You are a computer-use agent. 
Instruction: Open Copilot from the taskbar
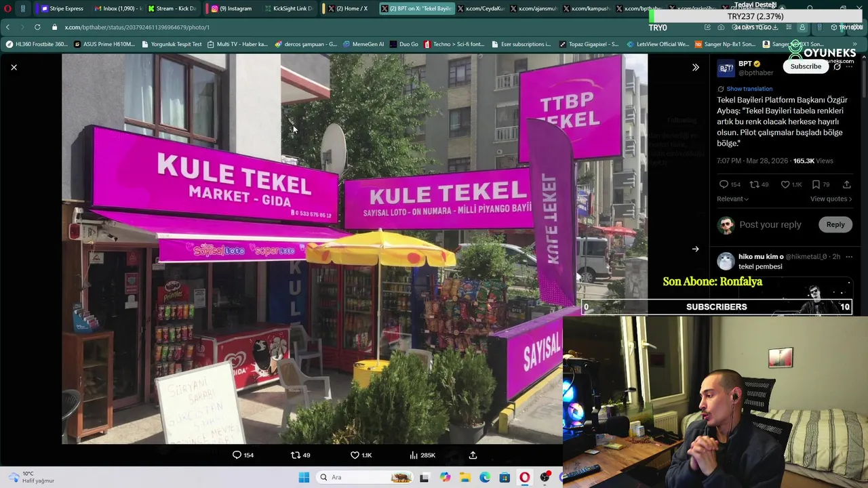(x=445, y=477)
